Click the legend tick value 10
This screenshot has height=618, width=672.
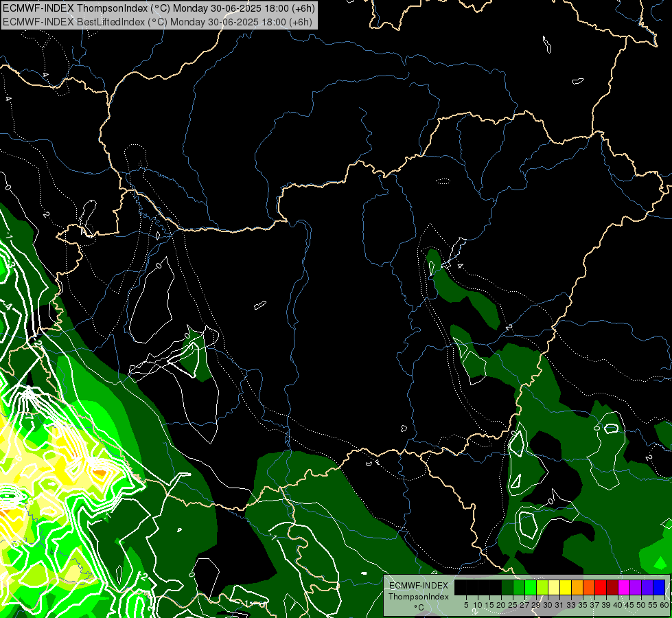tap(478, 605)
